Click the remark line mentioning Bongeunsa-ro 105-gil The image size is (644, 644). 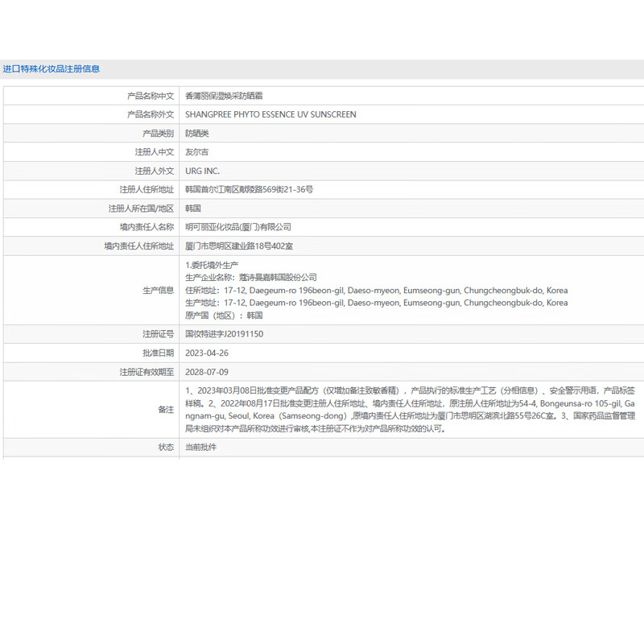click(410, 403)
